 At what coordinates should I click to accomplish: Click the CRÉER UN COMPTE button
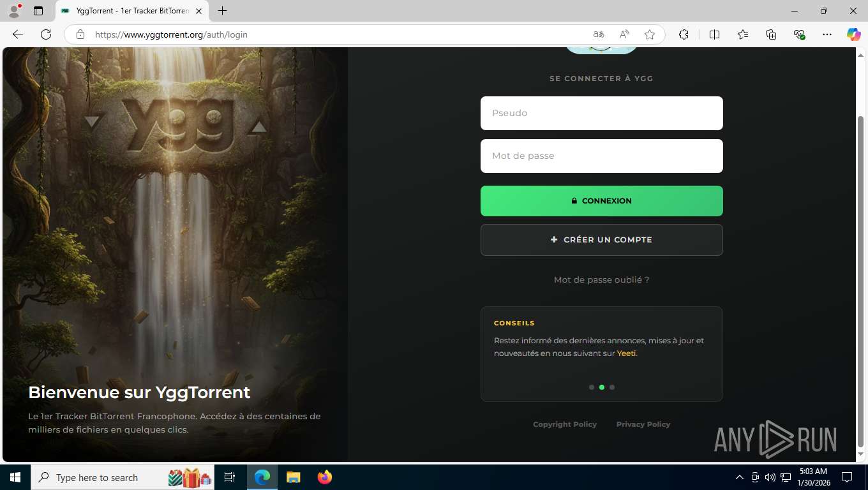click(x=601, y=240)
